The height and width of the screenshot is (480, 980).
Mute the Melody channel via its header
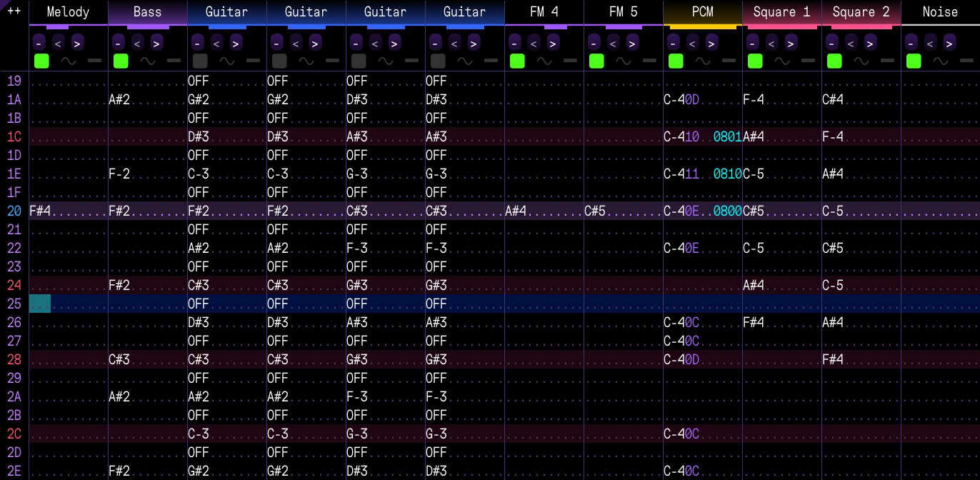pyautogui.click(x=68, y=12)
